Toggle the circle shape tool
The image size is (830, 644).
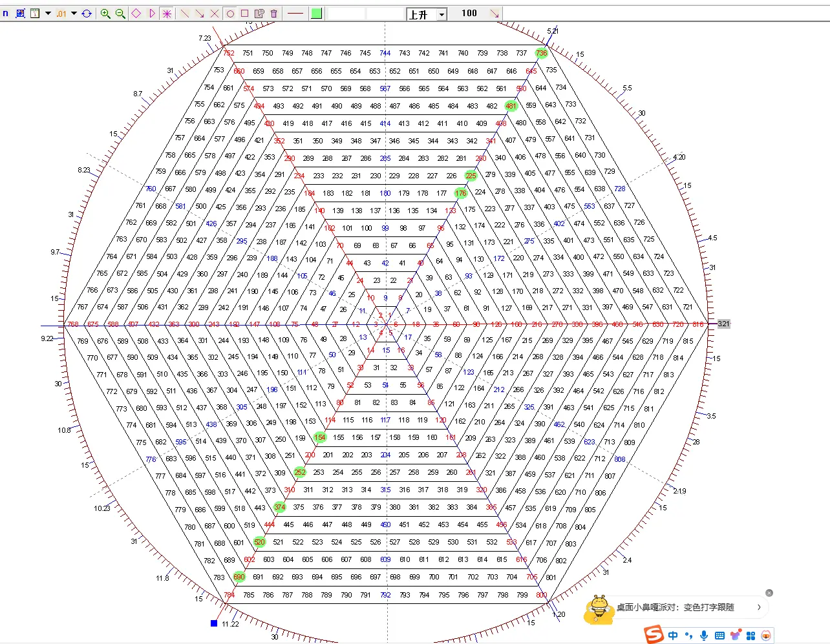230,13
